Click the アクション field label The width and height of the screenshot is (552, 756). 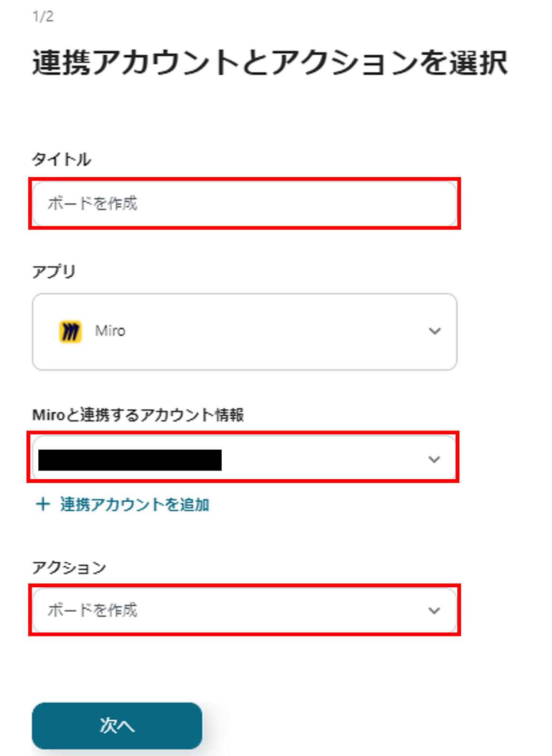point(69,567)
